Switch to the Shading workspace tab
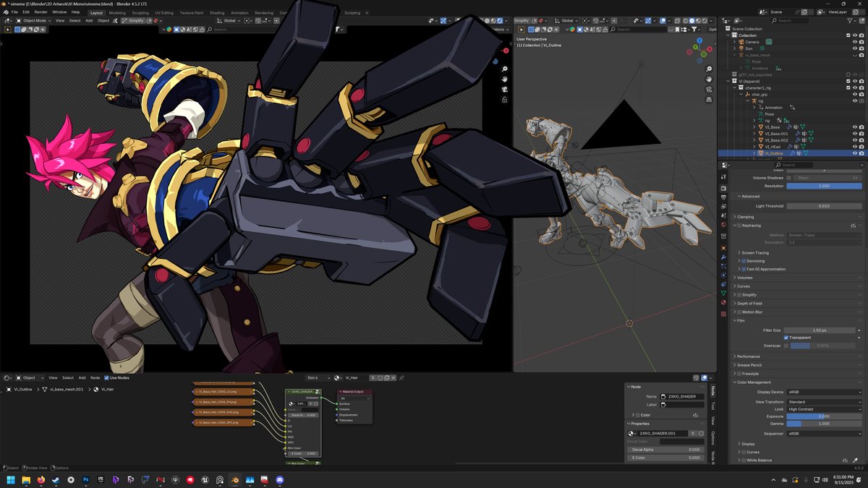Image resolution: width=868 pixels, height=488 pixels. click(x=217, y=12)
